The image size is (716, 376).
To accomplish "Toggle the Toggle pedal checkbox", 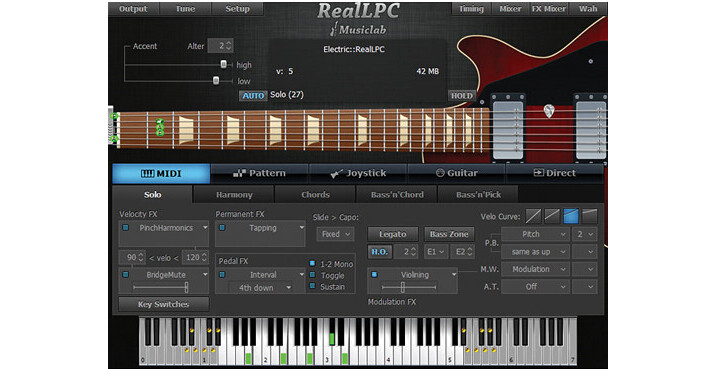I will (312, 275).
